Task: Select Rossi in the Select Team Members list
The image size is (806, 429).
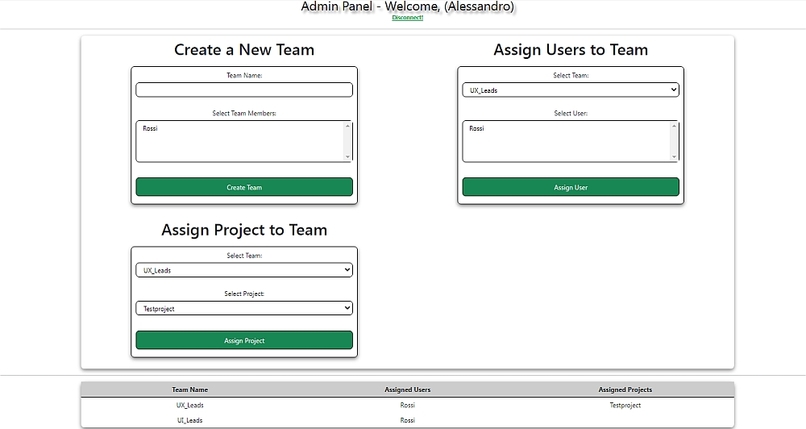Action: pyautogui.click(x=150, y=128)
